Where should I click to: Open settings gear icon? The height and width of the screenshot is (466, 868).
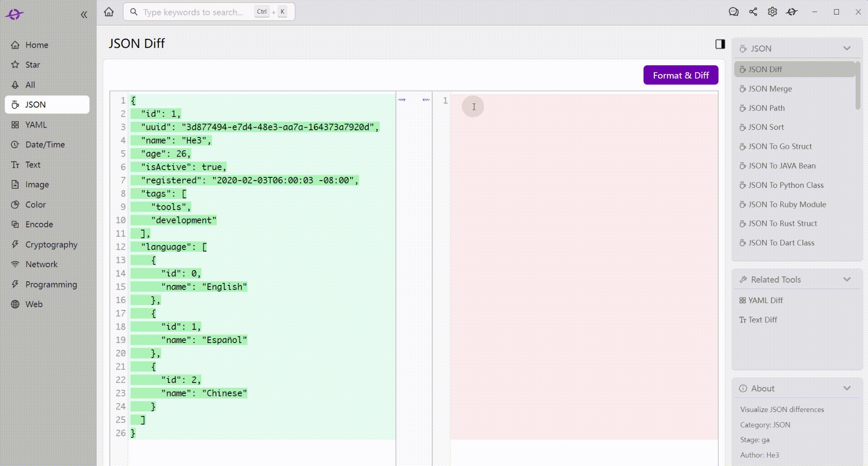tap(772, 12)
